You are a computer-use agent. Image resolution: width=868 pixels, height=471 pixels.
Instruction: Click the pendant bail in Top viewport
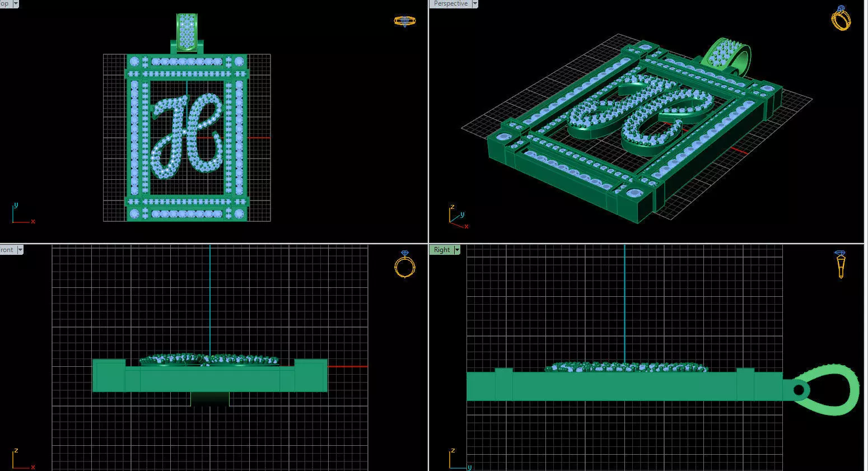(x=186, y=33)
